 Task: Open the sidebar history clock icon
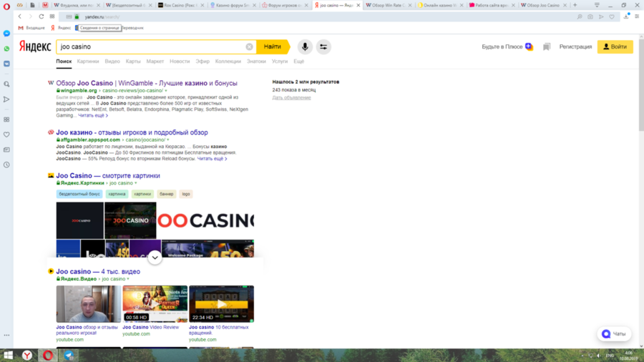coord(6,165)
